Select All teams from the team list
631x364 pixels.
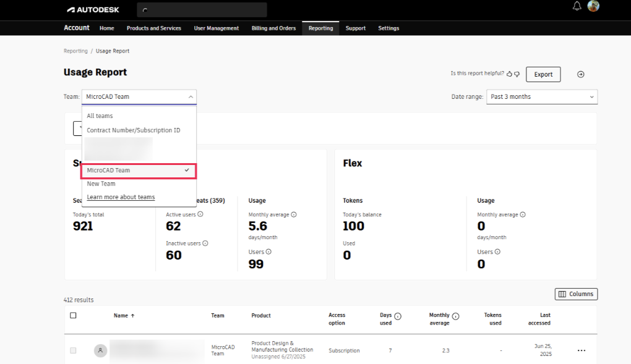[100, 116]
